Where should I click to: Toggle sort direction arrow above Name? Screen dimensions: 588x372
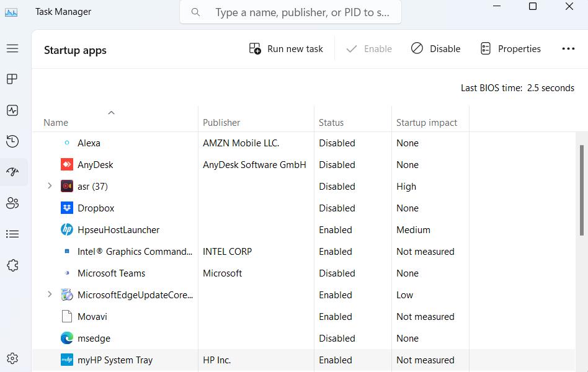point(111,112)
